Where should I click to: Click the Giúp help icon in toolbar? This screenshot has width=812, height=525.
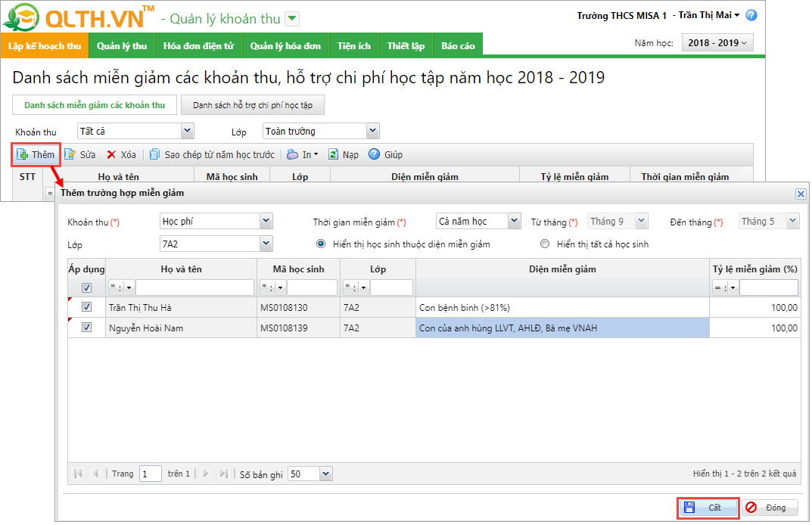(x=374, y=154)
